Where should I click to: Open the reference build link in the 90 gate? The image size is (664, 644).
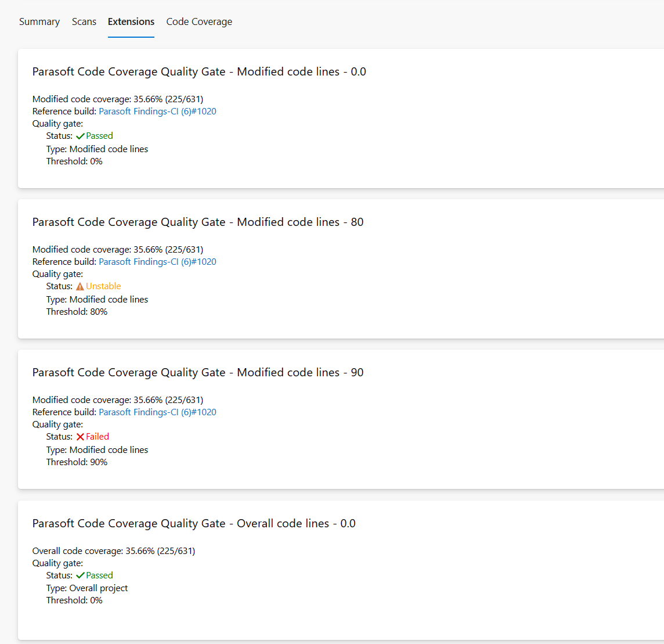pyautogui.click(x=157, y=412)
